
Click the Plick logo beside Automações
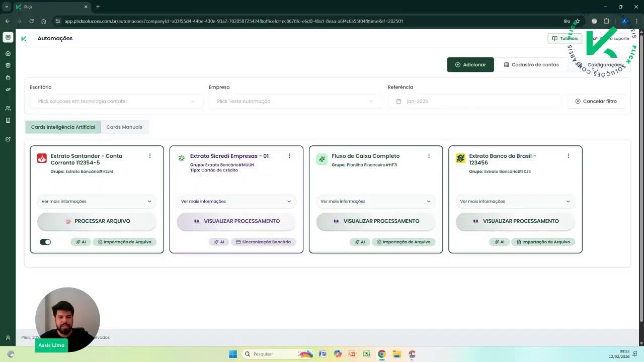pos(24,38)
